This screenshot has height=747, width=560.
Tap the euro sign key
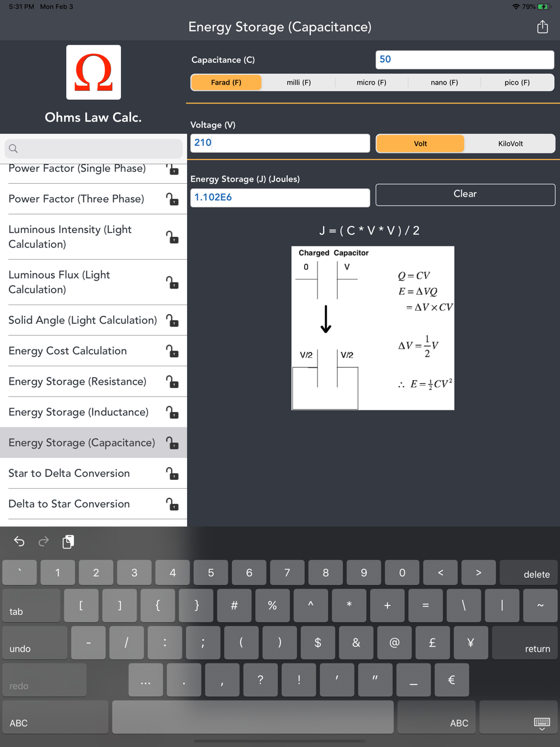(x=451, y=680)
